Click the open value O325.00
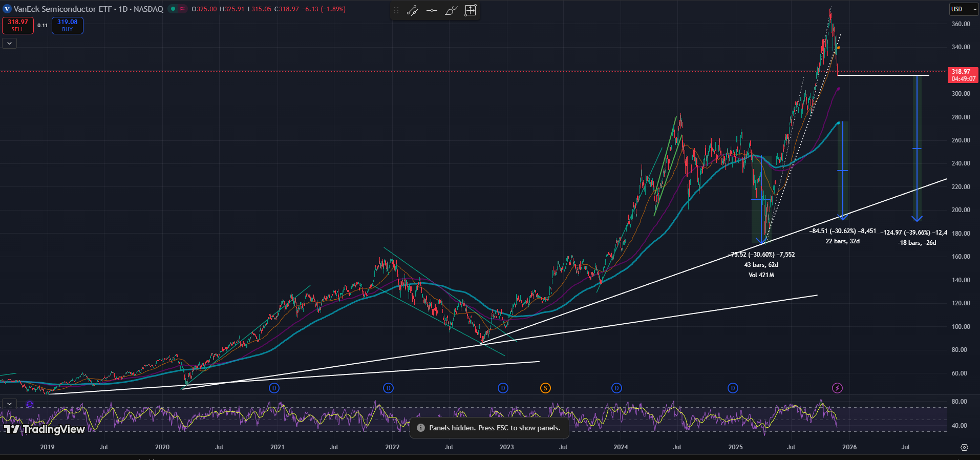Screen dimensions: 980x460 pyautogui.click(x=204, y=9)
